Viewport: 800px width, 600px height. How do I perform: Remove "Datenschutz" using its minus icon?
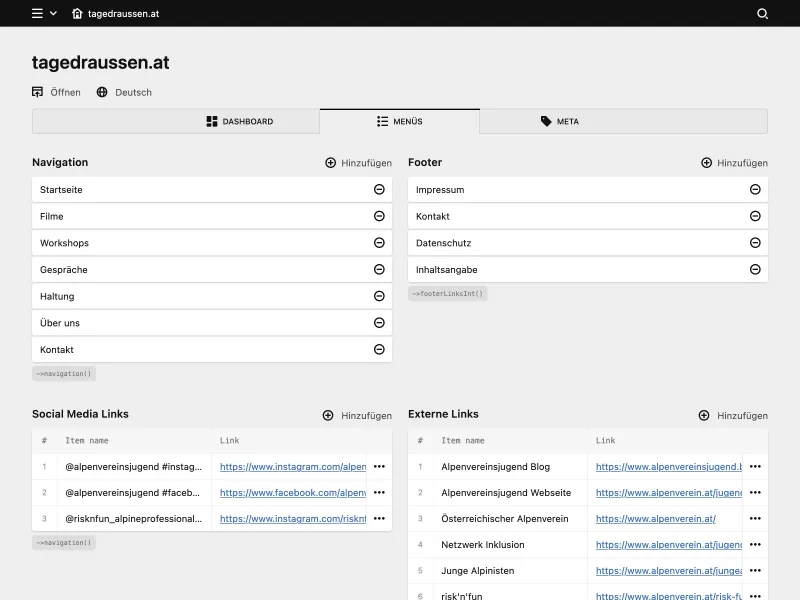(755, 242)
